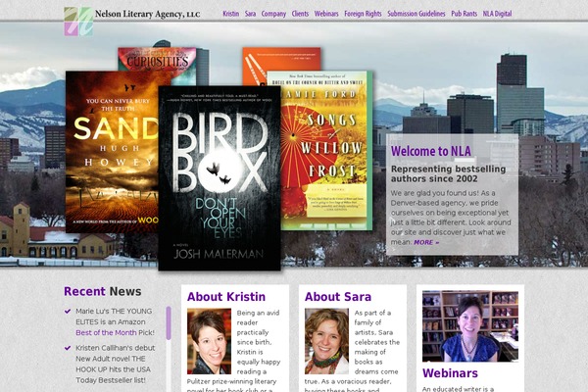Select the Bird Box book cover
588x392 pixels.
click(x=220, y=178)
